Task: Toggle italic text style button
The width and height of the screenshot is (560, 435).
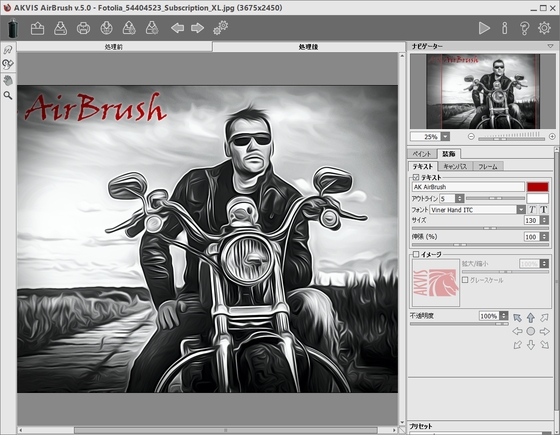Action: tap(532, 210)
